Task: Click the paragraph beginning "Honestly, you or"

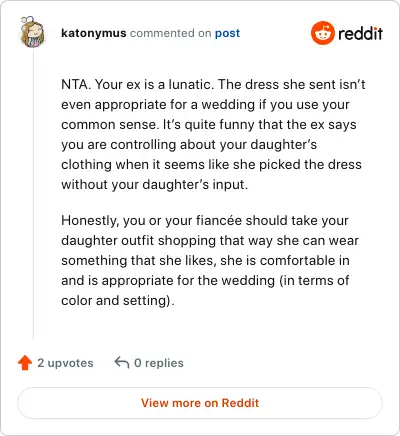Action: pyautogui.click(x=210, y=260)
